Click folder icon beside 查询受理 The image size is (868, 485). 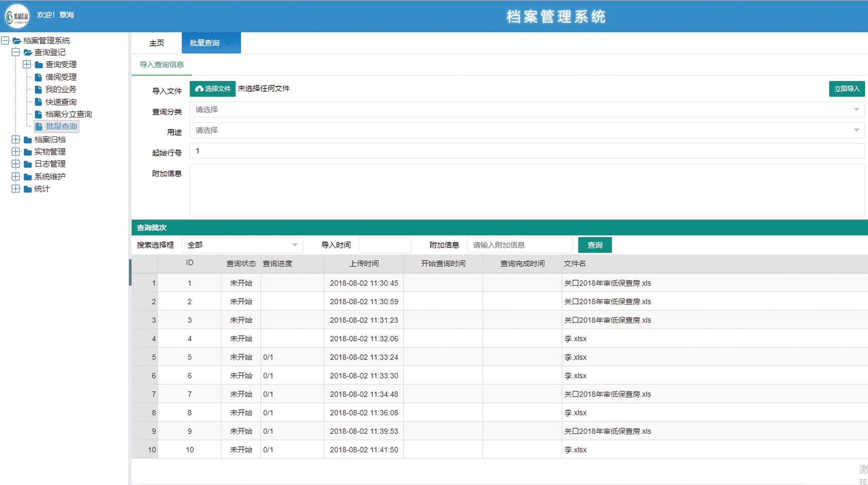39,65
